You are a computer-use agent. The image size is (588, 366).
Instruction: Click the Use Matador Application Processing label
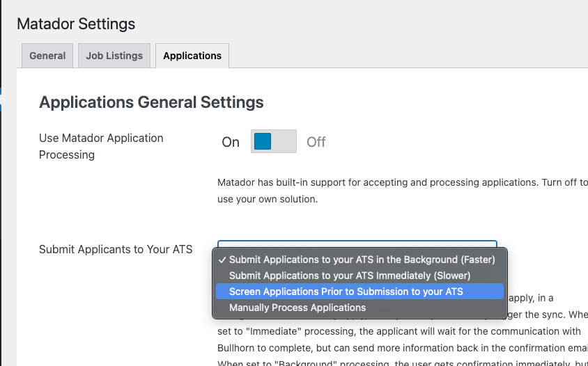tap(101, 146)
